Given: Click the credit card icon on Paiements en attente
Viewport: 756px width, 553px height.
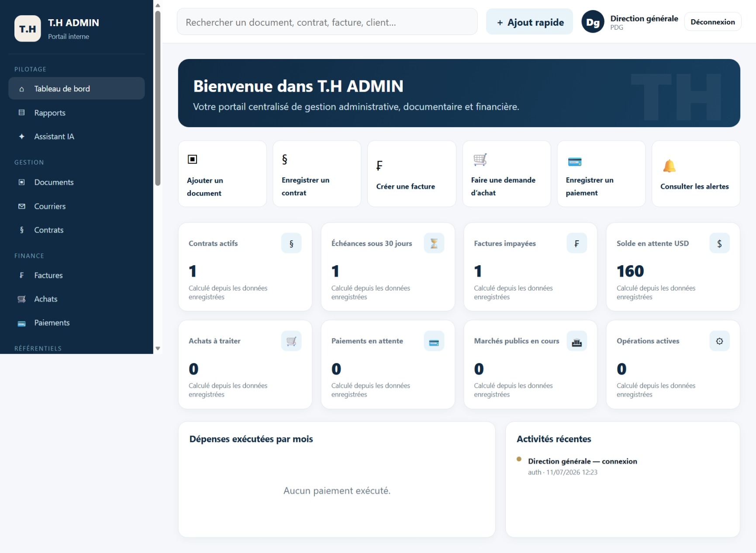Looking at the screenshot, I should tap(434, 341).
